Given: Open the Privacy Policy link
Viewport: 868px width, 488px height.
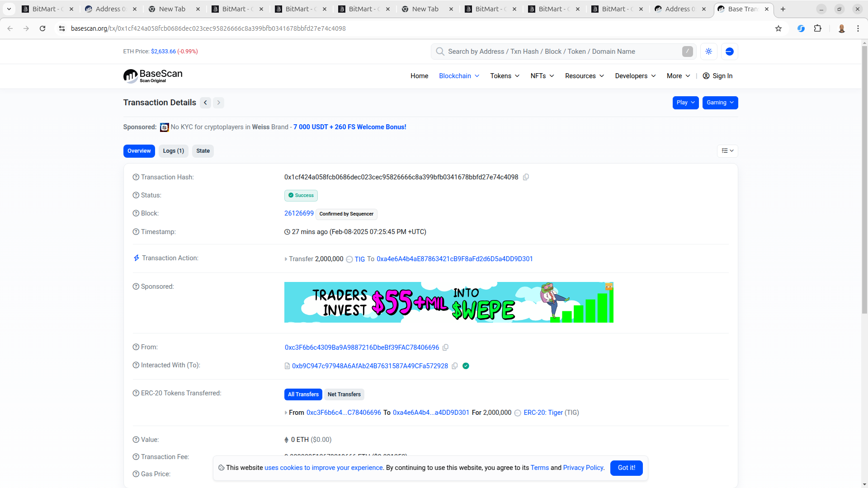Looking at the screenshot, I should tap(583, 468).
